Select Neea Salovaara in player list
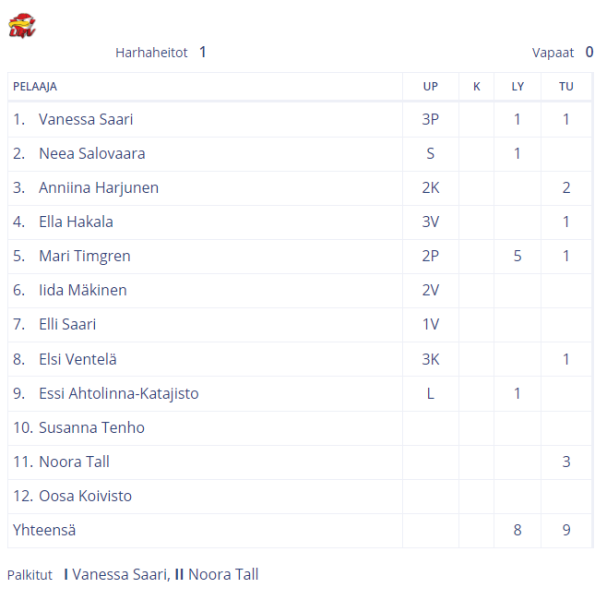The image size is (595, 600). tap(92, 153)
